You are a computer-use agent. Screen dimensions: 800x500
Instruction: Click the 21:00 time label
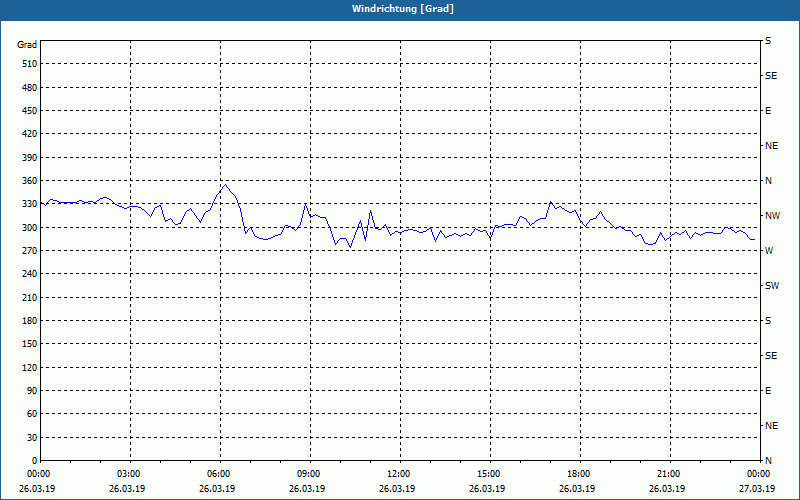point(668,474)
